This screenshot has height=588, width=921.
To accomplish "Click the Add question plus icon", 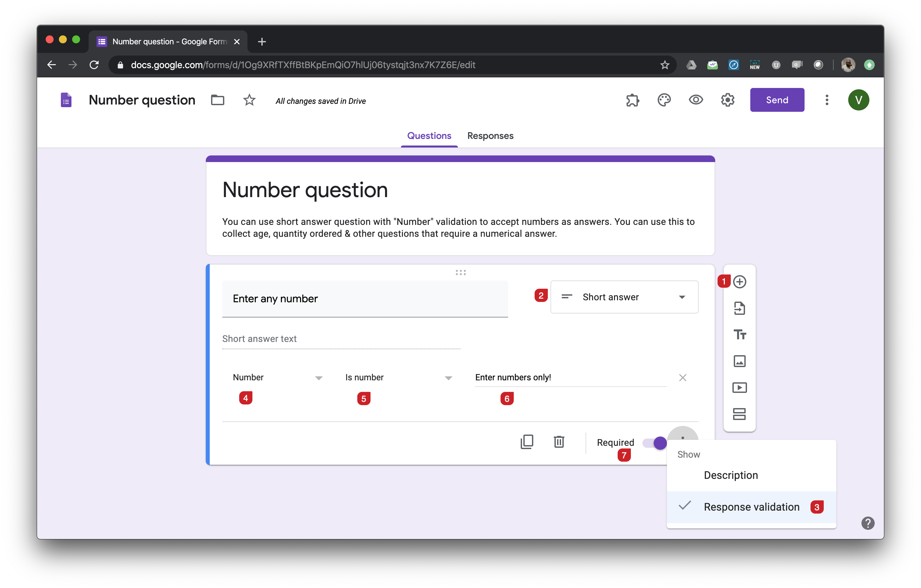I will [739, 282].
